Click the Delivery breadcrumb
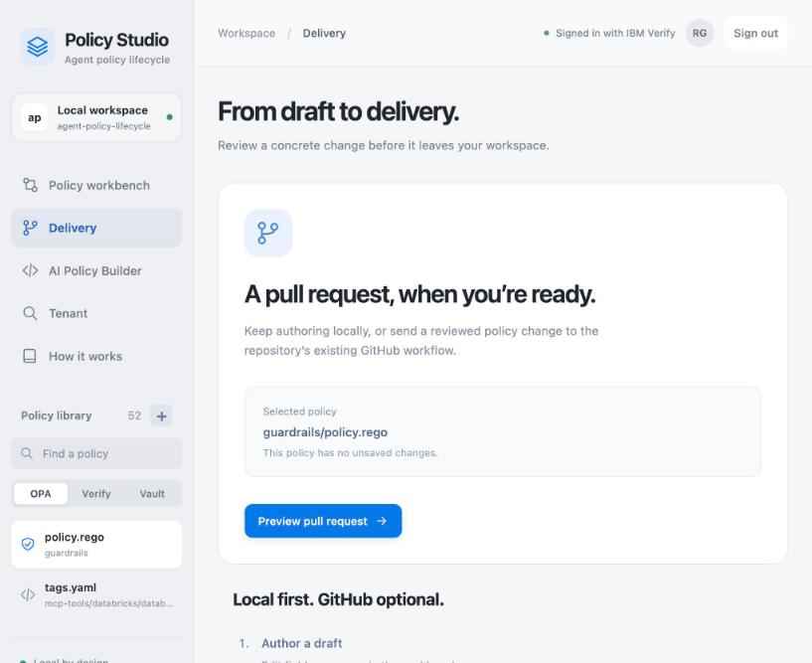Viewport: 812px width, 663px height. (324, 33)
